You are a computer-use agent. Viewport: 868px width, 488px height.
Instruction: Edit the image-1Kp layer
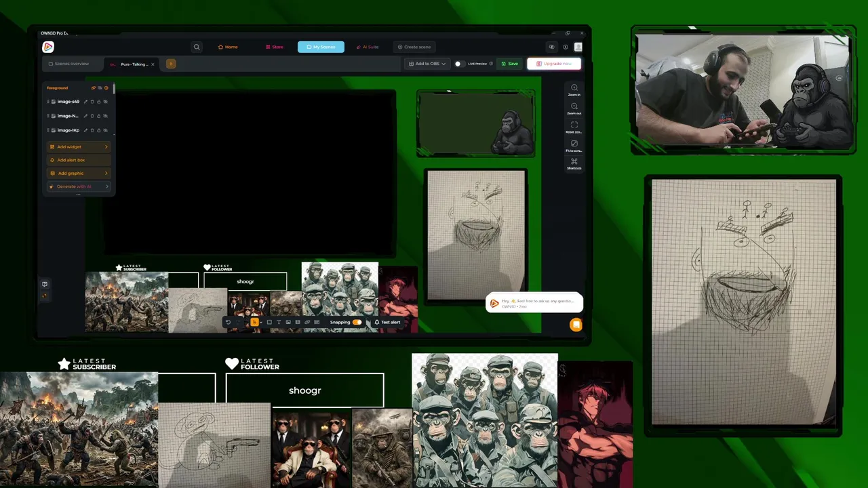point(86,130)
